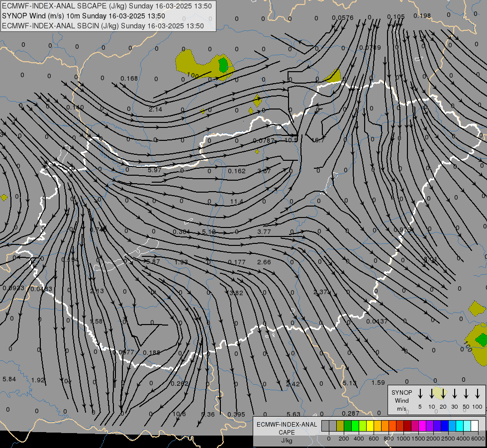Select the ECMWF-INDEX-ANAL SBCAPE title line
Image resolution: width=487 pixels, height=448 pixels.
pyautogui.click(x=107, y=6)
